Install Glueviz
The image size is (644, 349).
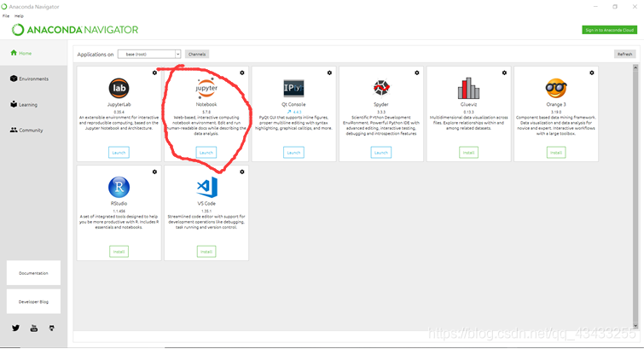pyautogui.click(x=468, y=153)
